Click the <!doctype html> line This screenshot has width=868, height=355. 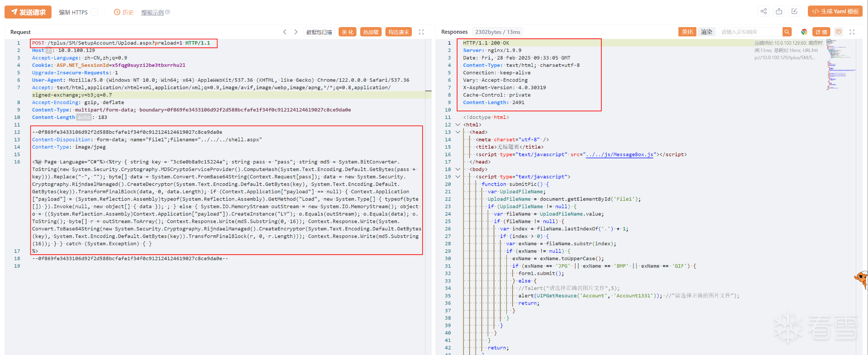pos(486,117)
